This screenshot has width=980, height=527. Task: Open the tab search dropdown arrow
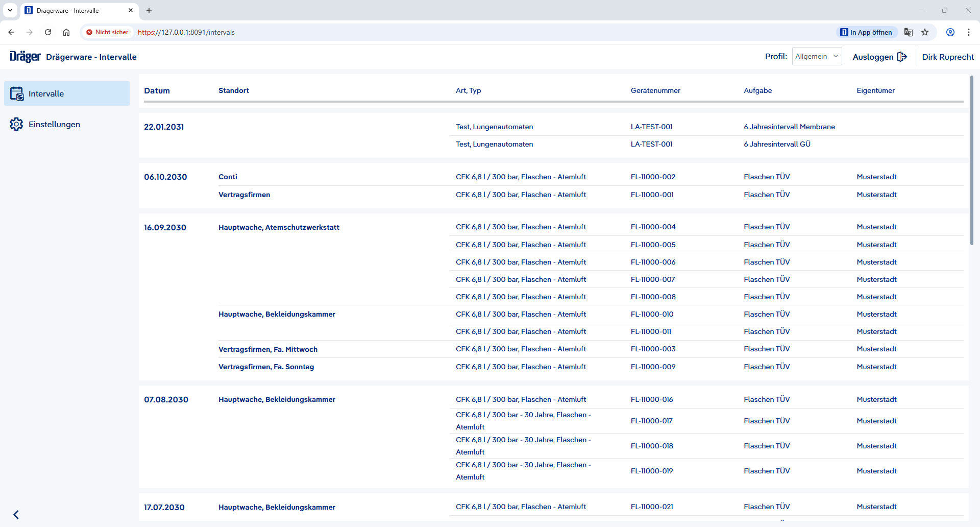click(10, 10)
